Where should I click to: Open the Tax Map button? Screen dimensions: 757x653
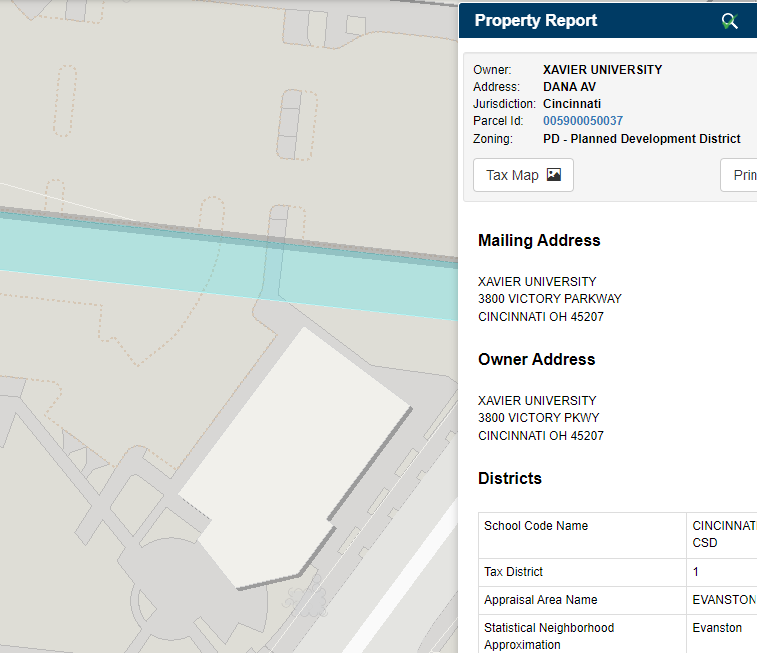[523, 175]
